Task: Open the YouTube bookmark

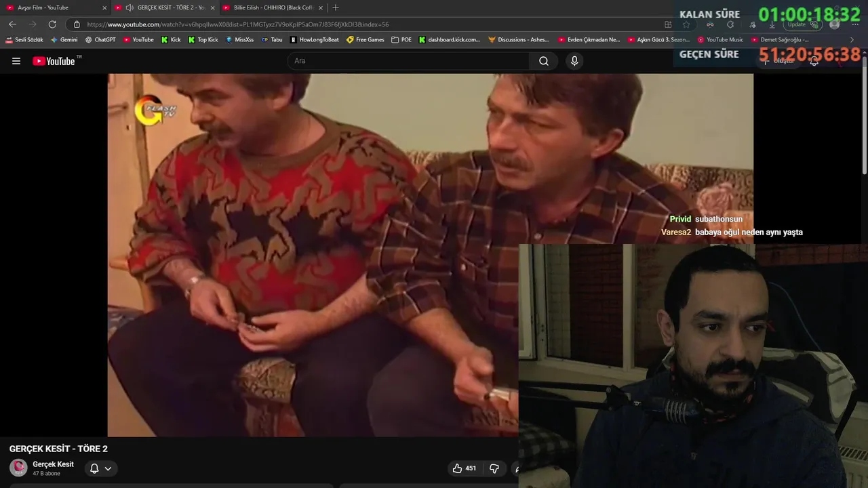Action: click(x=138, y=39)
